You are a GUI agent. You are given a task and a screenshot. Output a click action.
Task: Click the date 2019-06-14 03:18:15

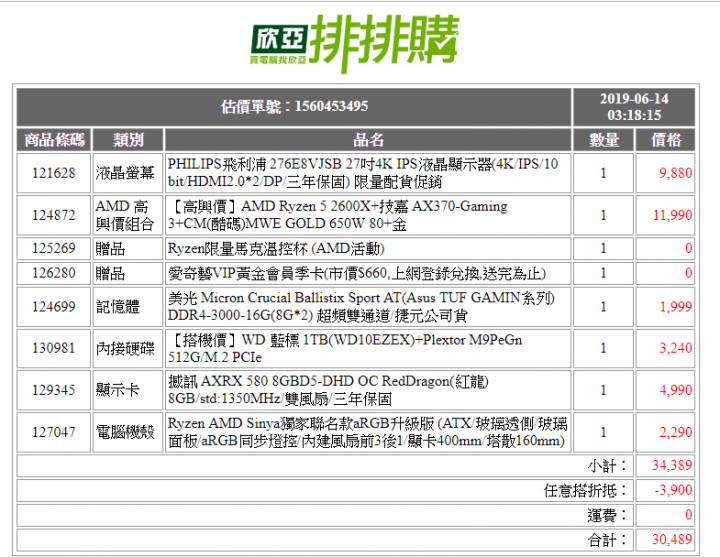[634, 107]
